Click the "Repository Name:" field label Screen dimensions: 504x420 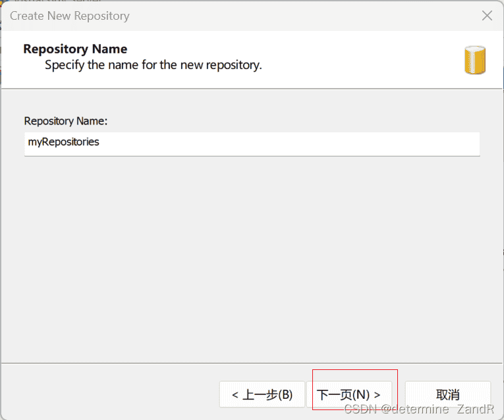point(65,121)
